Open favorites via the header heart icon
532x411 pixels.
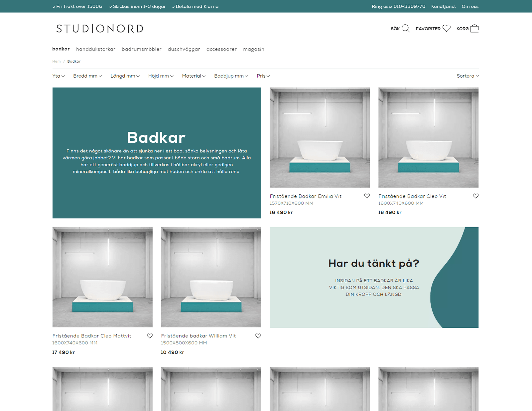447,29
